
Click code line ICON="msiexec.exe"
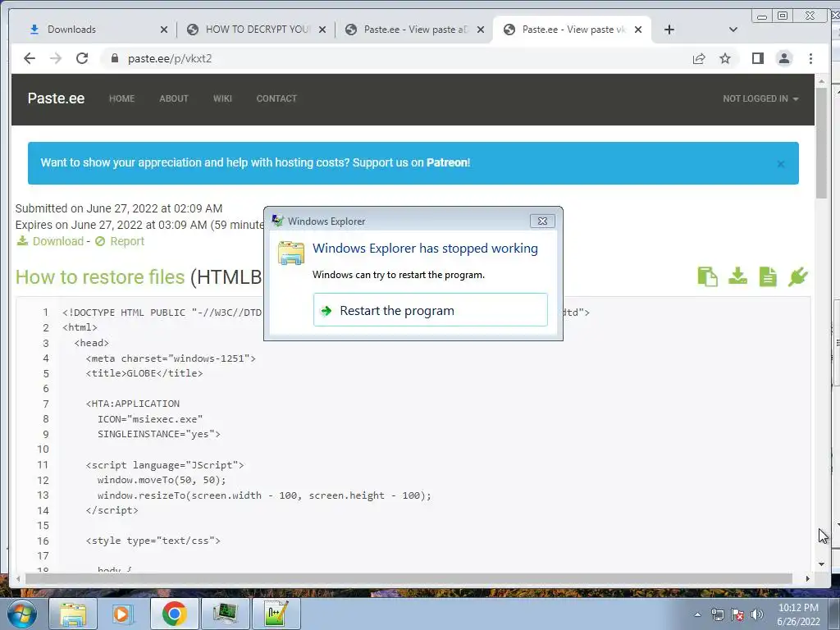coord(150,419)
